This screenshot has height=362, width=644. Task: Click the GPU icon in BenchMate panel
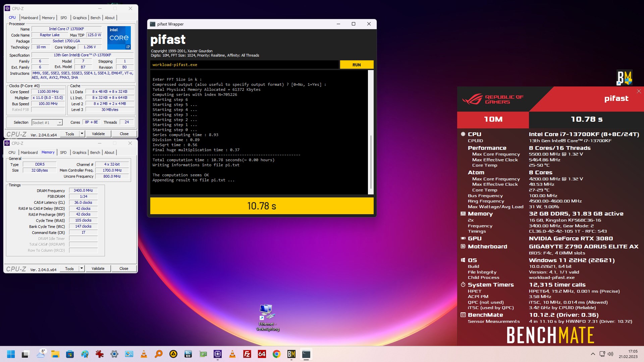[x=463, y=238]
